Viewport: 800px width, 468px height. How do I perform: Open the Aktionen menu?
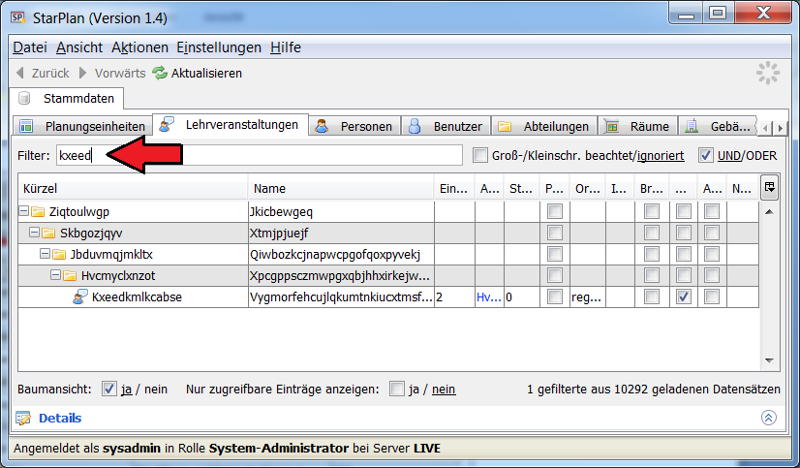(x=140, y=47)
